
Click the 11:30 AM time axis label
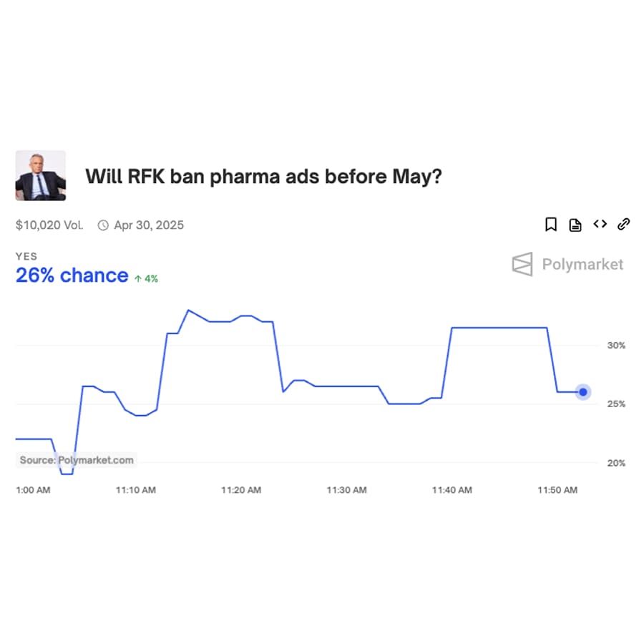[346, 490]
